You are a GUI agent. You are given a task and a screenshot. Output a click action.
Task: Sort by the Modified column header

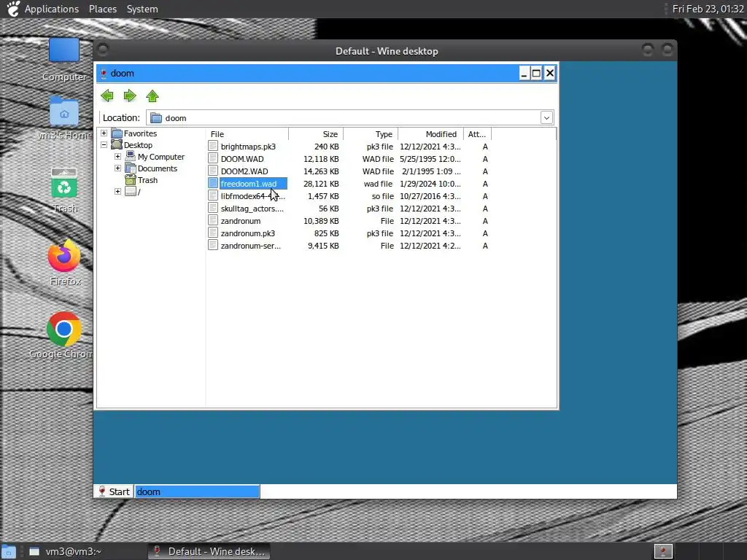click(430, 134)
